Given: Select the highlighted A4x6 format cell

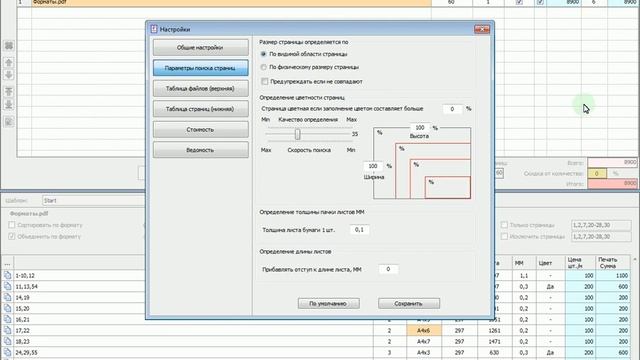Looking at the screenshot, I should point(424,330).
